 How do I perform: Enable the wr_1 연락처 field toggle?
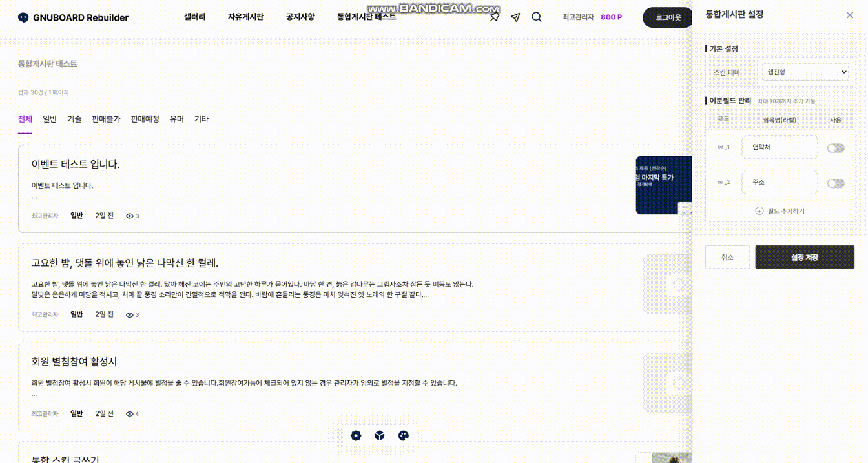point(836,148)
